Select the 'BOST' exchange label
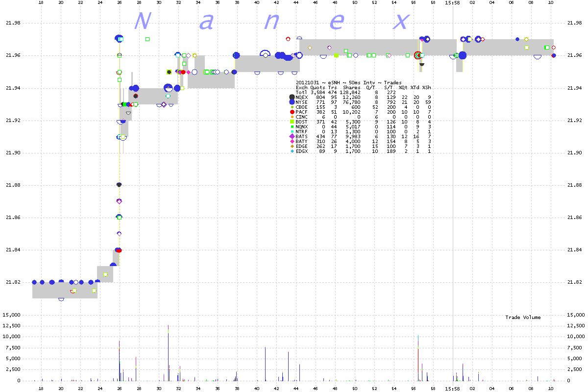Image resolution: width=588 pixels, height=392 pixels. pyautogui.click(x=301, y=122)
